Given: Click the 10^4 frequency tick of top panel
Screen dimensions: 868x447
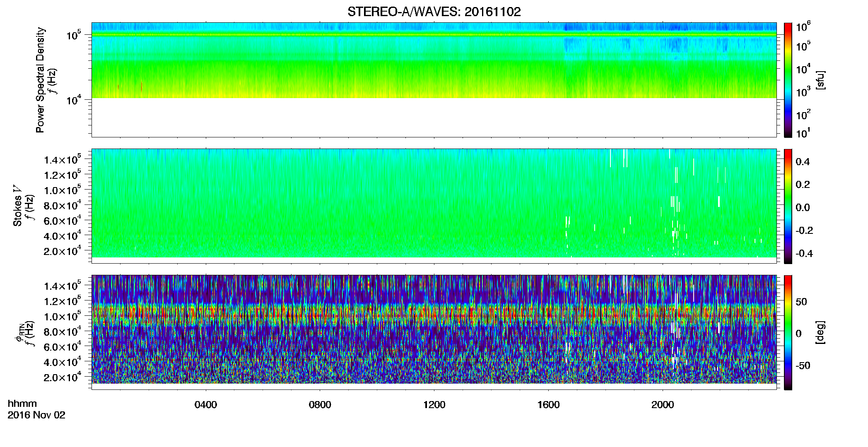Looking at the screenshot, I should 75,100.
